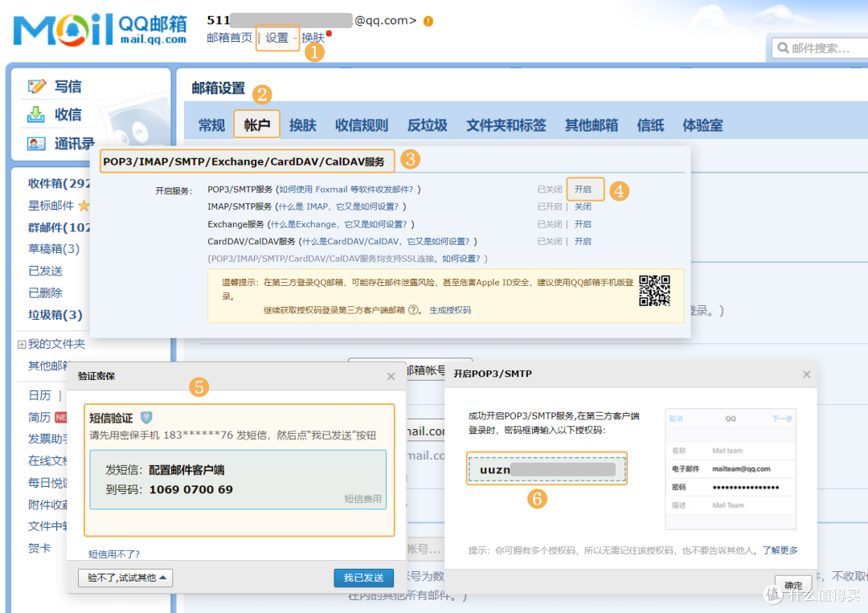
Task: Click 我已发送 button
Action: coord(364,578)
